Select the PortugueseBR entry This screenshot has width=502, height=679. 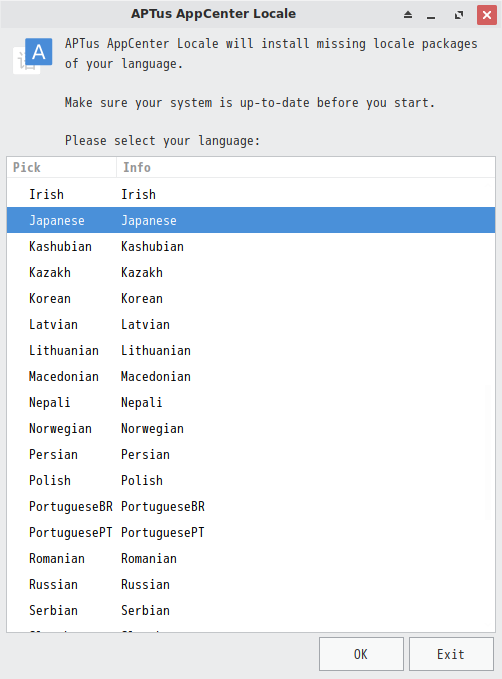251,506
